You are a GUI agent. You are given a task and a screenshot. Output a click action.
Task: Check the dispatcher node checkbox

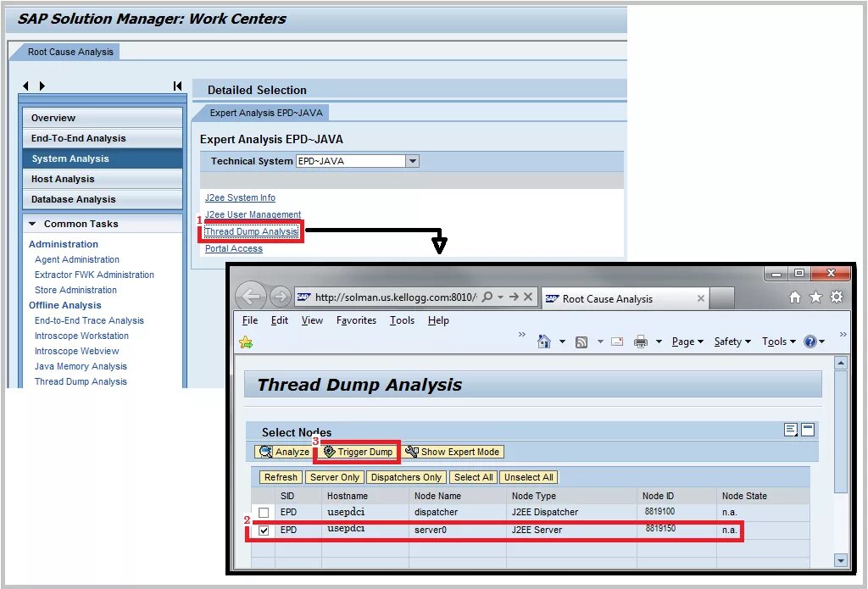point(265,512)
